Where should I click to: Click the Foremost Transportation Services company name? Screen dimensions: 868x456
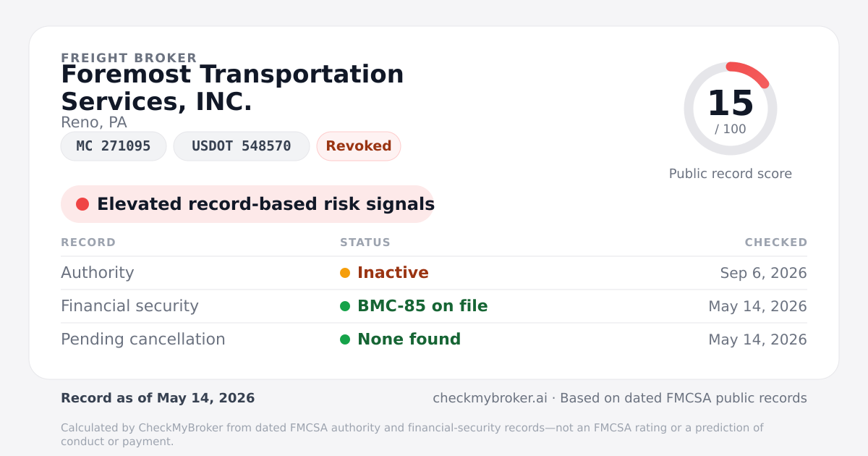[x=232, y=88]
